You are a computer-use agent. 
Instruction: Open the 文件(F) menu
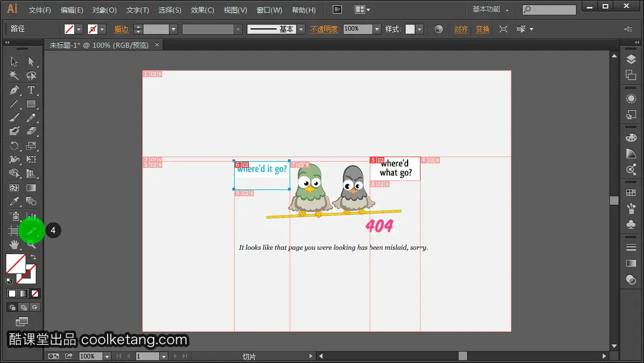click(40, 10)
